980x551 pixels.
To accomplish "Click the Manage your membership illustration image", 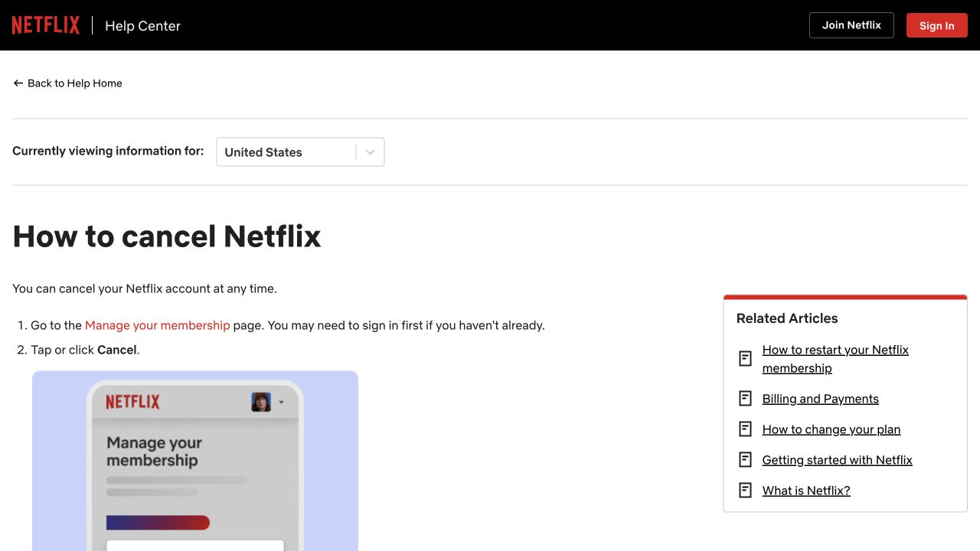I will point(195,461).
